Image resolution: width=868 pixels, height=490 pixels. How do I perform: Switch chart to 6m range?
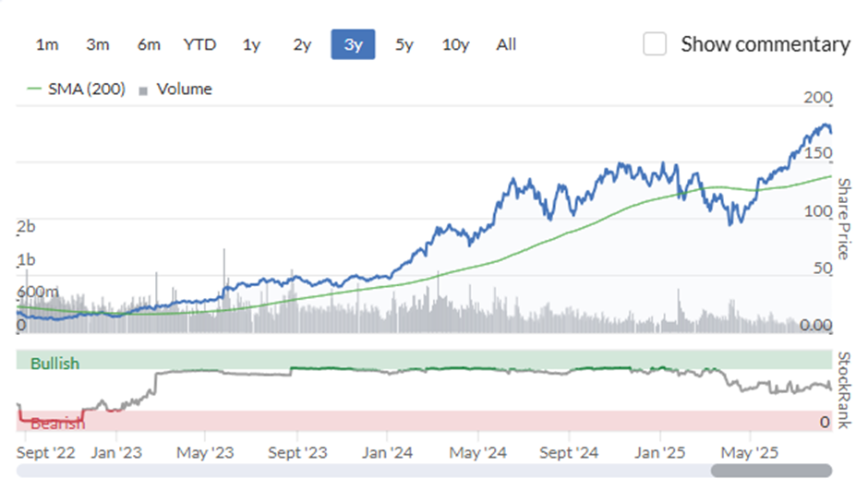tap(149, 45)
